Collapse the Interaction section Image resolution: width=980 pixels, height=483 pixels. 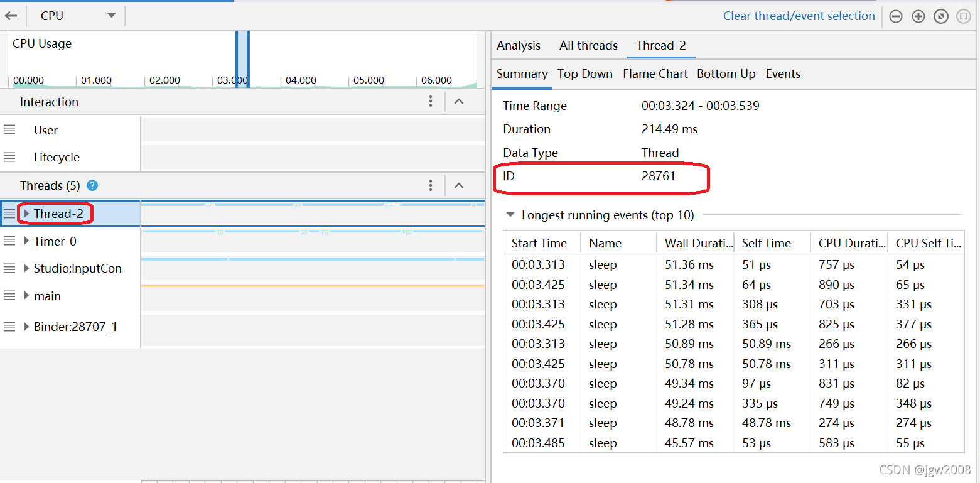[459, 102]
